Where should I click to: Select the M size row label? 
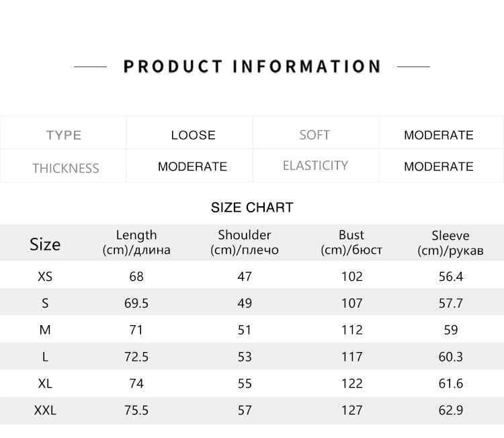(45, 330)
